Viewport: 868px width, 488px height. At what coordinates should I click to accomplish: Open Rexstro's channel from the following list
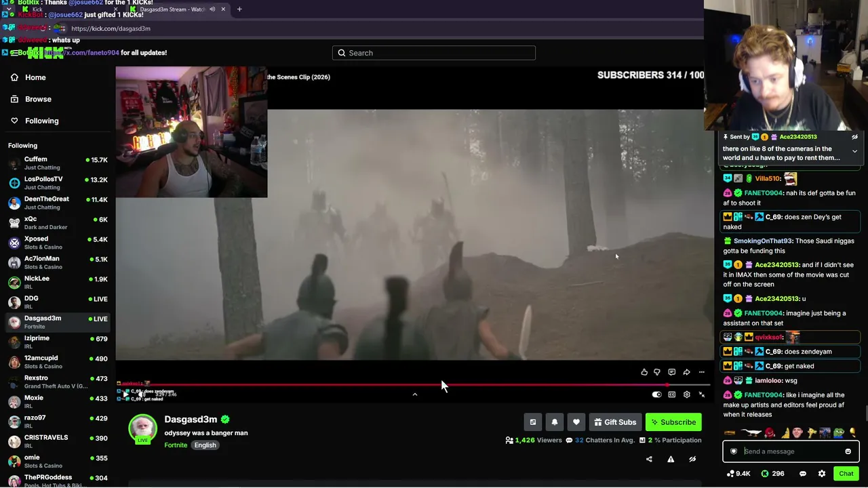58,382
